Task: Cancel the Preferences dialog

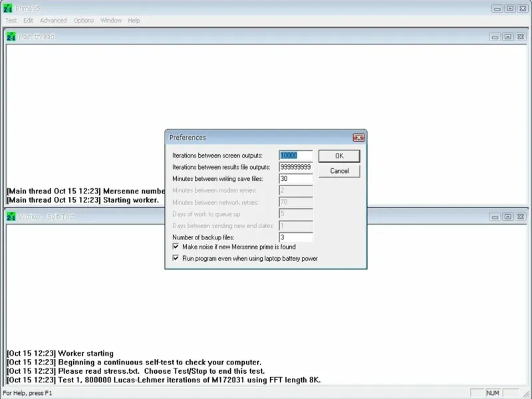Action: [x=339, y=171]
